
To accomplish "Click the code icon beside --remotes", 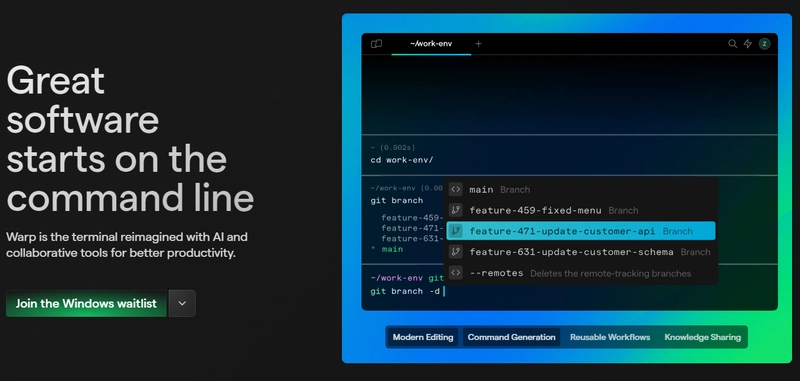I will 456,273.
